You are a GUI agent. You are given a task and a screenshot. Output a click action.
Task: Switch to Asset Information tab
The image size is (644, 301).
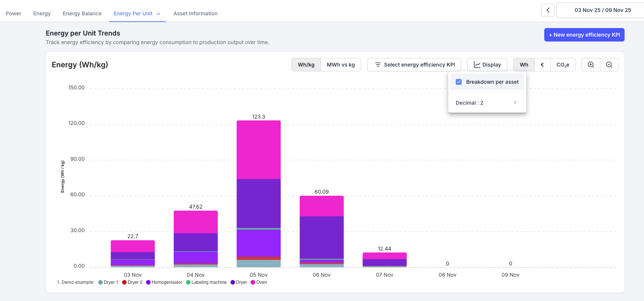195,13
